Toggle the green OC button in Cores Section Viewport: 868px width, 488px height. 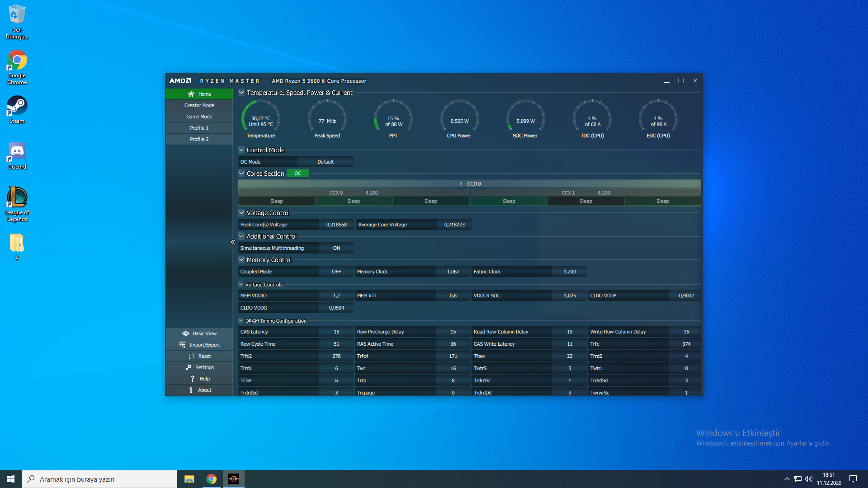pyautogui.click(x=297, y=174)
